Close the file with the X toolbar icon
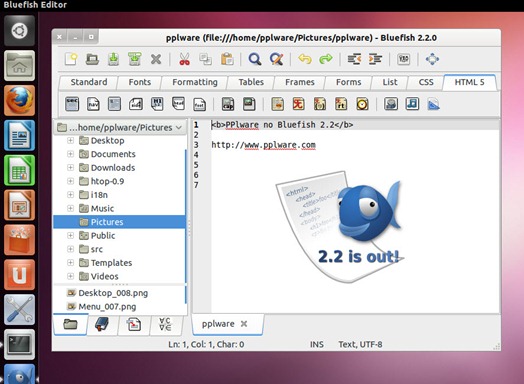Screen dimensions: 524x384 [156, 59]
